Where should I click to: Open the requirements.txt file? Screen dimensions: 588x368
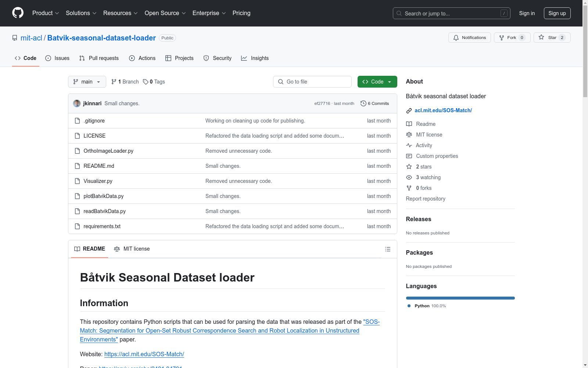(102, 226)
